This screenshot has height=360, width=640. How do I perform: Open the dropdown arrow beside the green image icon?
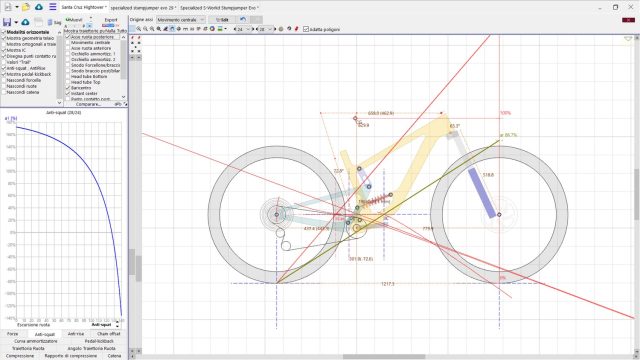coord(225,29)
